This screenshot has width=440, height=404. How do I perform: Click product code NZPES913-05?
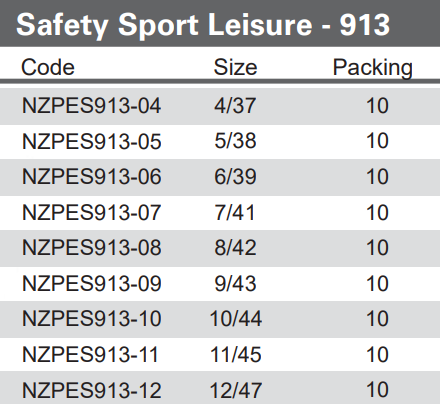click(x=91, y=141)
